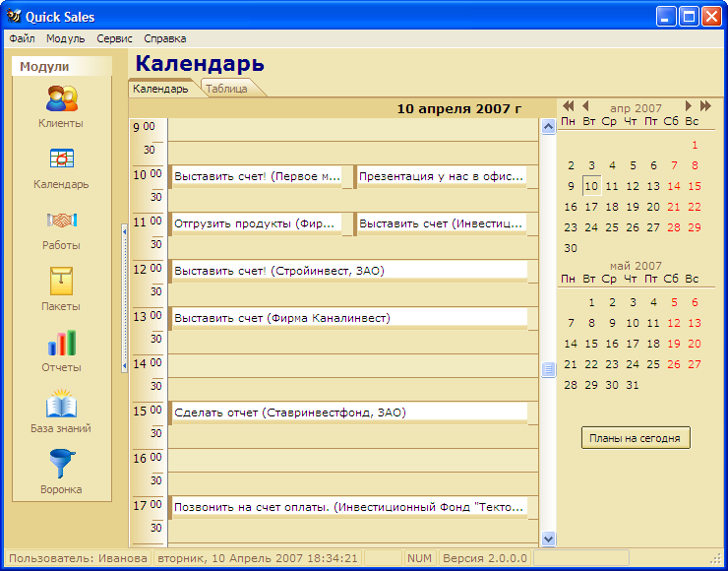Open the Работы handshake icon
The image size is (728, 571).
tap(61, 220)
